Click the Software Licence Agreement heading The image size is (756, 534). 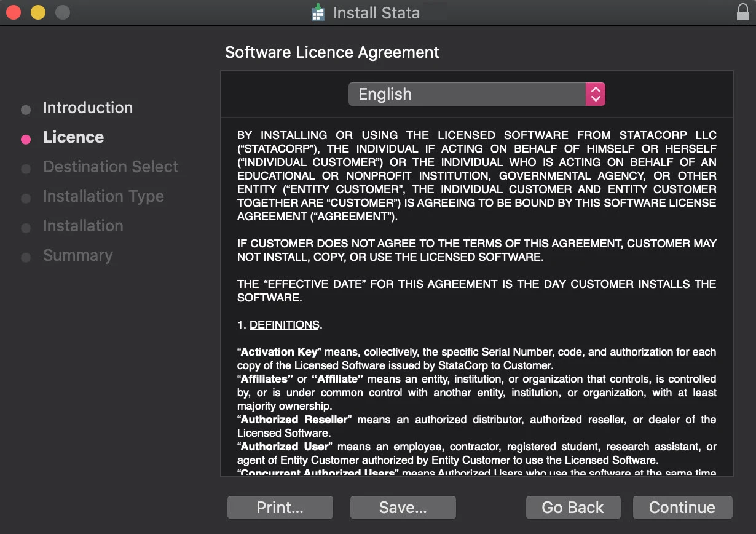(332, 52)
